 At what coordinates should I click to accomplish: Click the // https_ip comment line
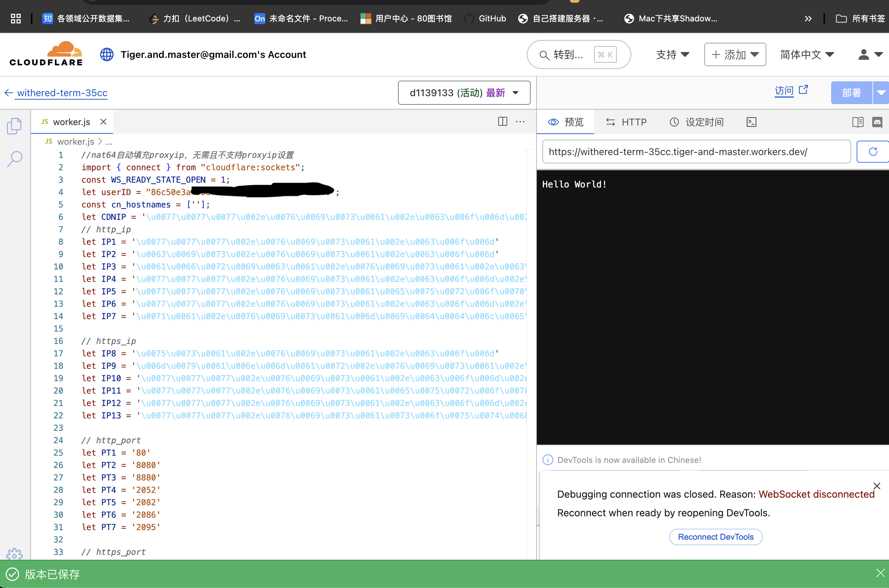109,341
